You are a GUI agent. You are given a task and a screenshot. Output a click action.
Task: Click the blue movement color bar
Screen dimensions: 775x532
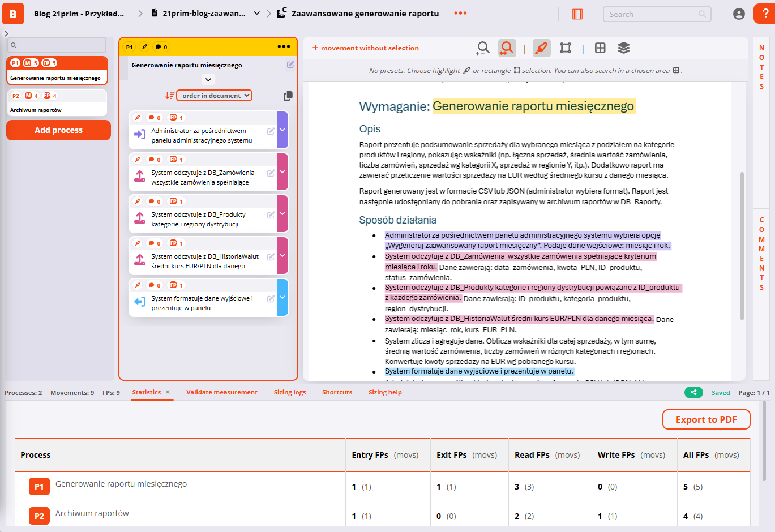pos(282,298)
